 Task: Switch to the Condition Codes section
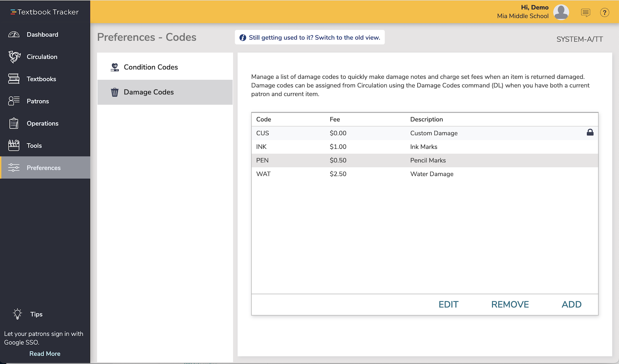click(150, 67)
